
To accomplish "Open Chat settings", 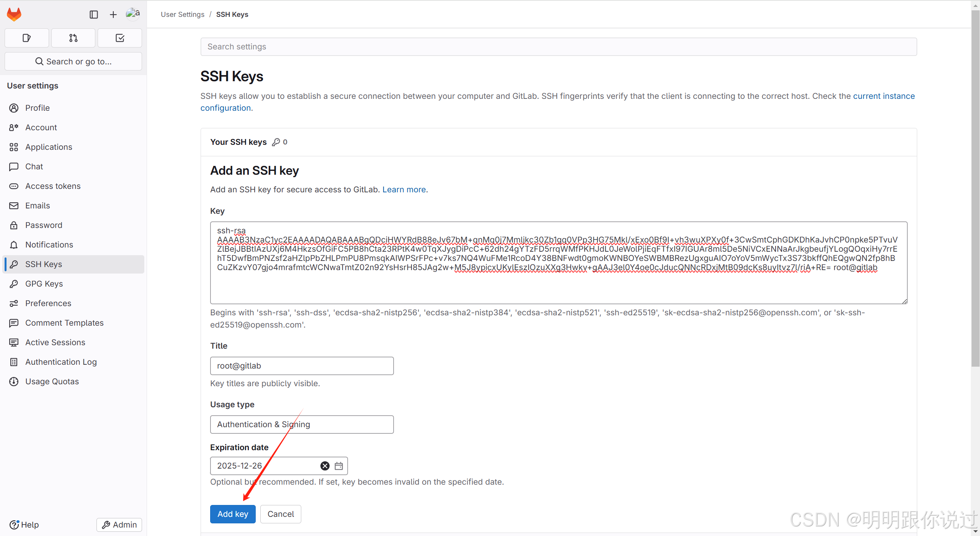I will click(73, 167).
